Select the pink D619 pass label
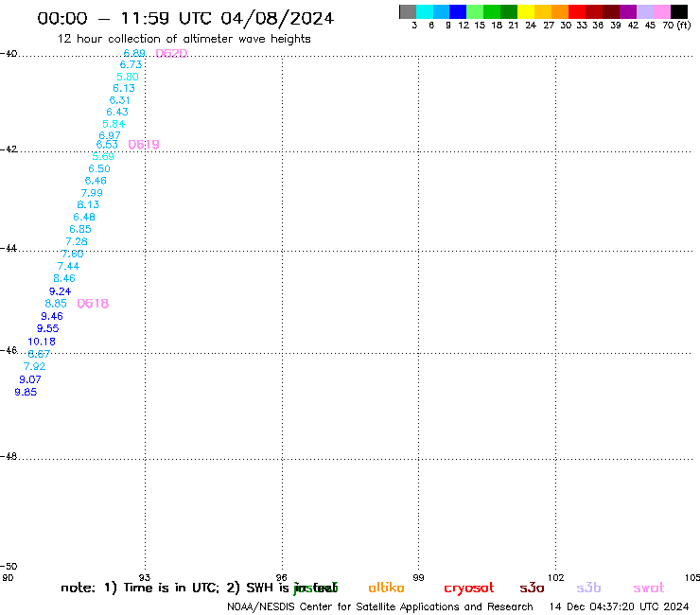Image resolution: width=700 pixels, height=615 pixels. [x=144, y=145]
